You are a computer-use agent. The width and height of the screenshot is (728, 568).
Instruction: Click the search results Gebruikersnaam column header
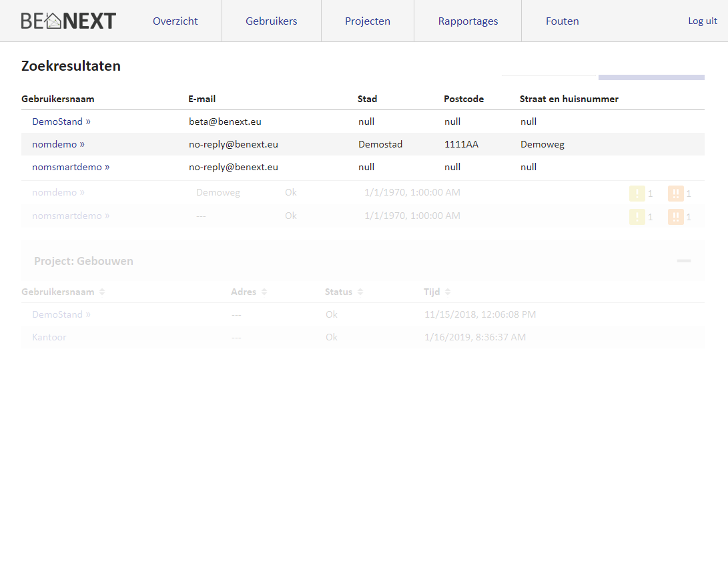[57, 99]
